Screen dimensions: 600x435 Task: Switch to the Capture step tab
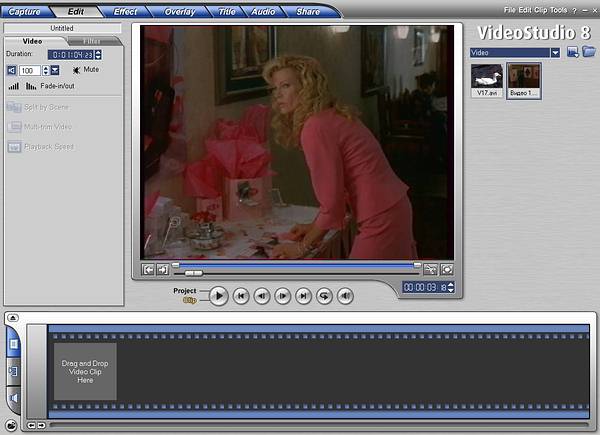(x=24, y=12)
